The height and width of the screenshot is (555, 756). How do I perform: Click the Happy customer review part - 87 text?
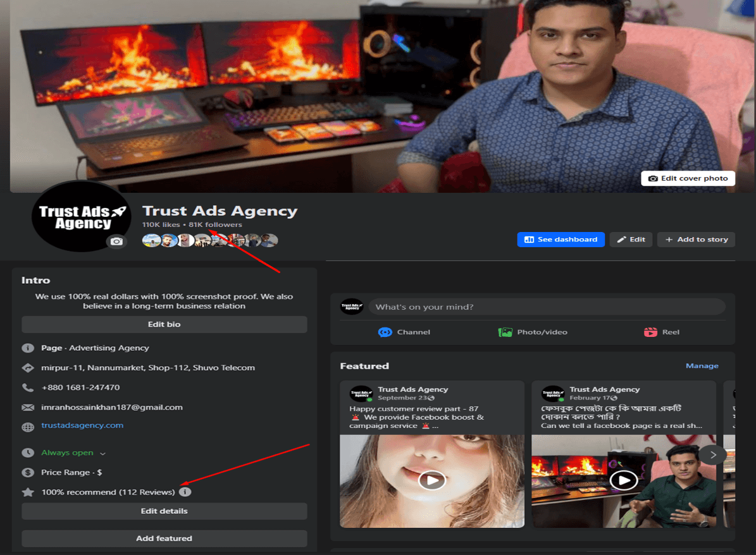tap(414, 409)
